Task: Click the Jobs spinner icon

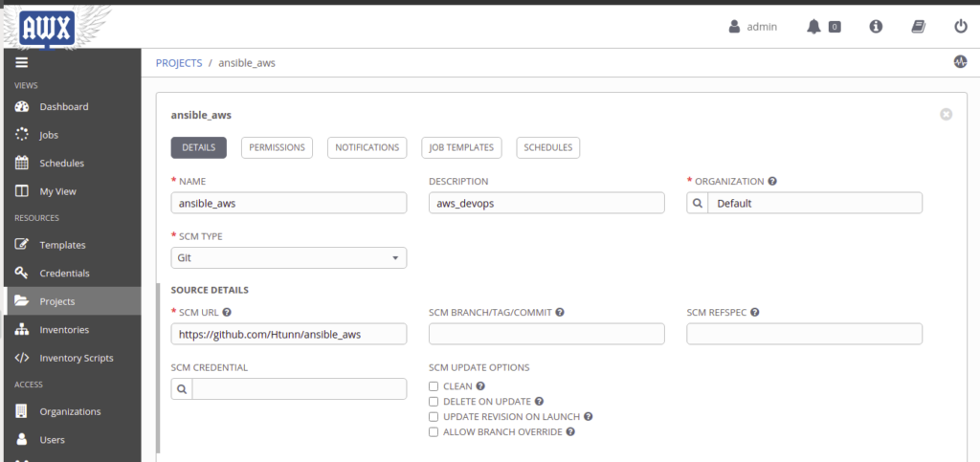Action: point(22,135)
